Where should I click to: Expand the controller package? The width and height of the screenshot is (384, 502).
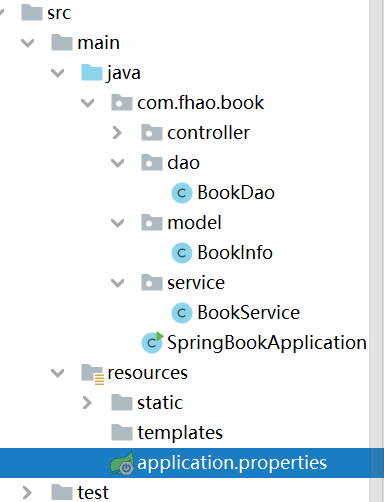pos(117,133)
